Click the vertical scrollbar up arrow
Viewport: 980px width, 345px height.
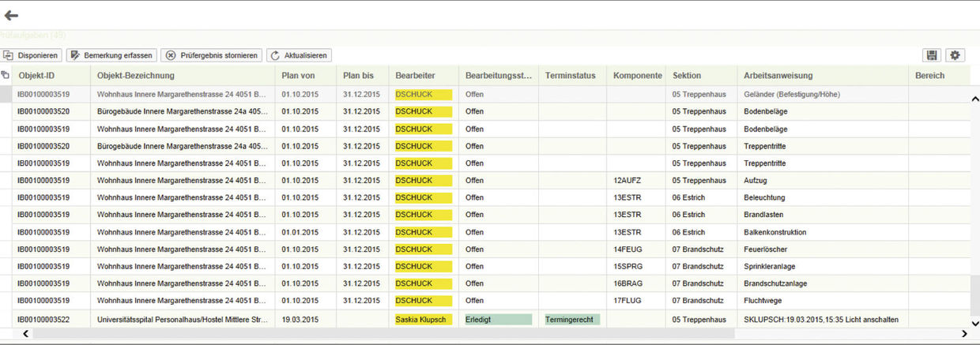tap(974, 98)
